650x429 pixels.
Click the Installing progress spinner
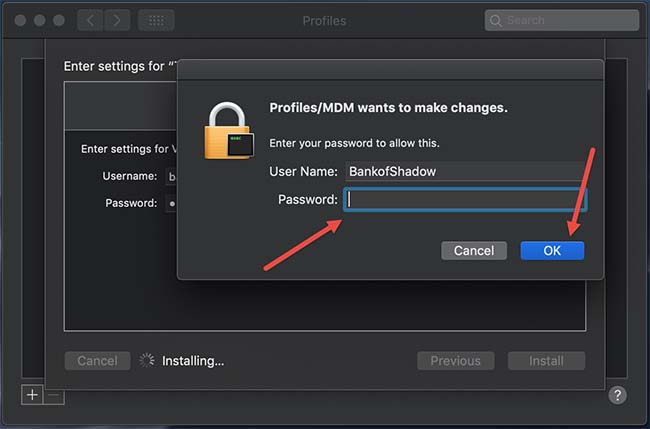(x=147, y=361)
